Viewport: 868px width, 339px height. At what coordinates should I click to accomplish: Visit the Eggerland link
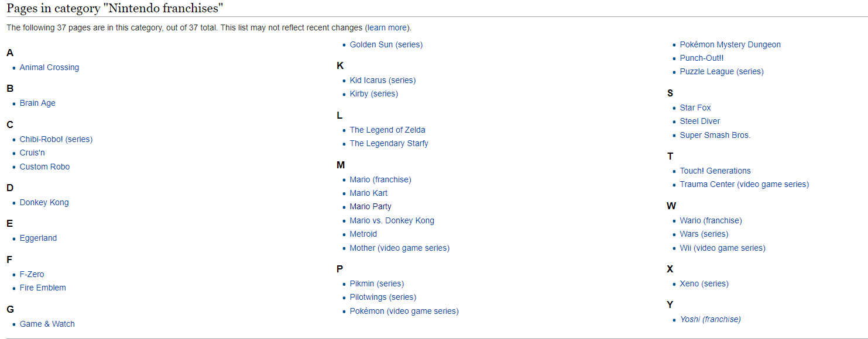tap(38, 238)
